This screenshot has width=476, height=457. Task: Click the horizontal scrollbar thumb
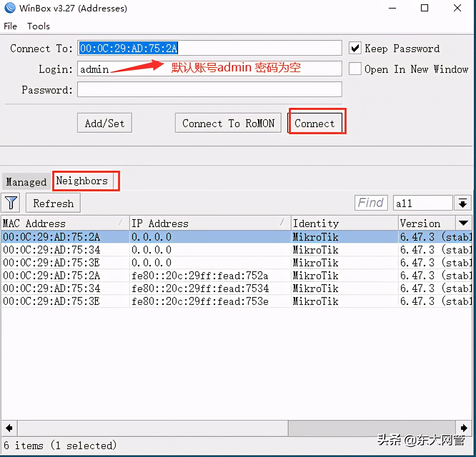click(153, 428)
